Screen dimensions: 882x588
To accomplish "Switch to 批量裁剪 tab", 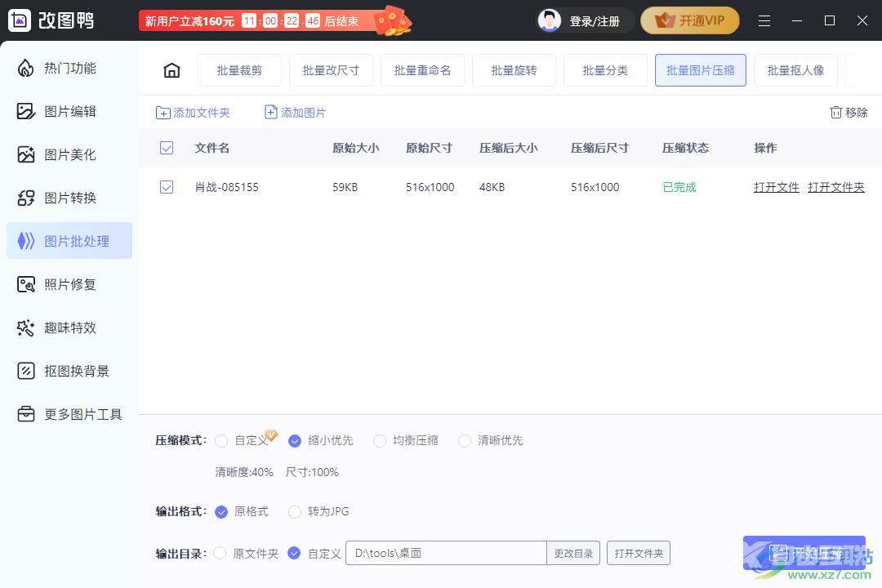I will pos(239,70).
